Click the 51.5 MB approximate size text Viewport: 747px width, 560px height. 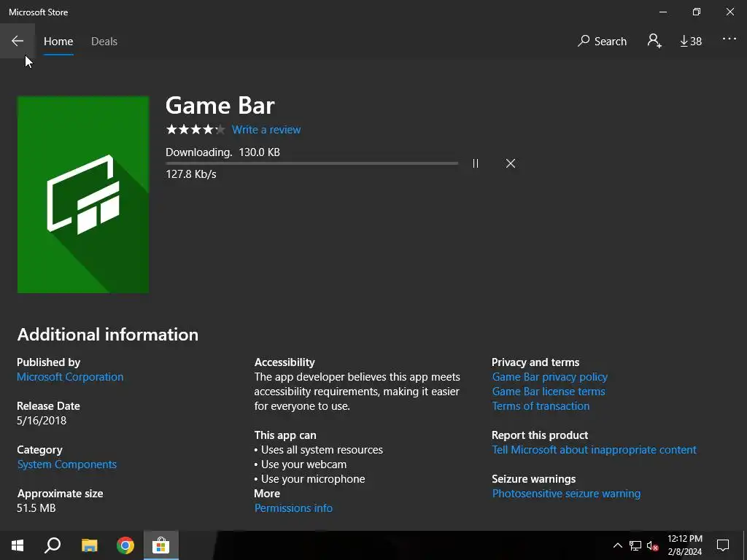point(36,508)
